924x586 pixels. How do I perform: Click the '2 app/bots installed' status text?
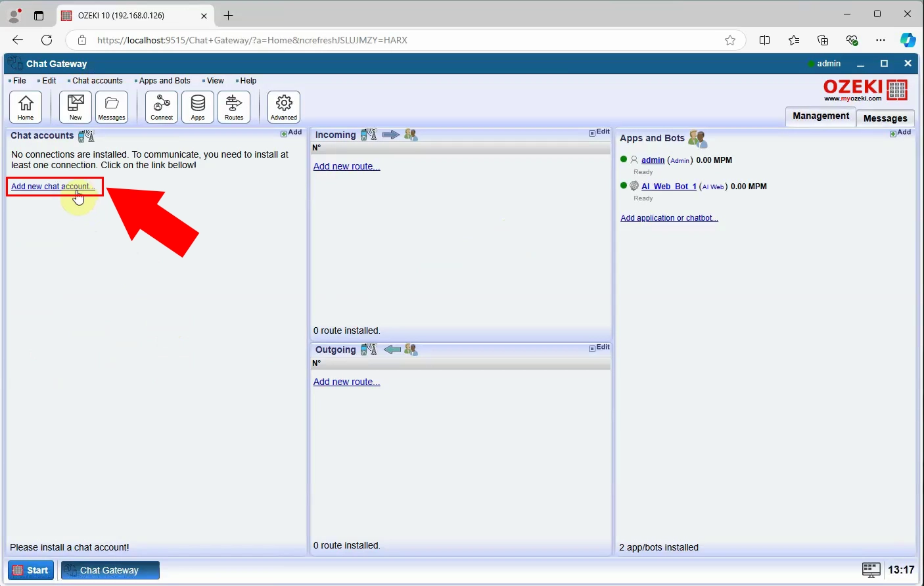click(658, 547)
